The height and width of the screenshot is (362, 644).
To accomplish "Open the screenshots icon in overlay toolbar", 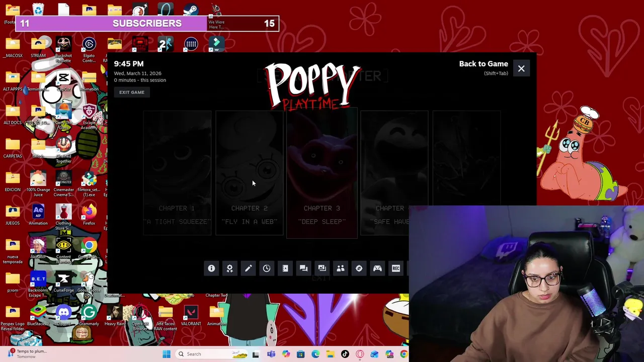I will 322,268.
